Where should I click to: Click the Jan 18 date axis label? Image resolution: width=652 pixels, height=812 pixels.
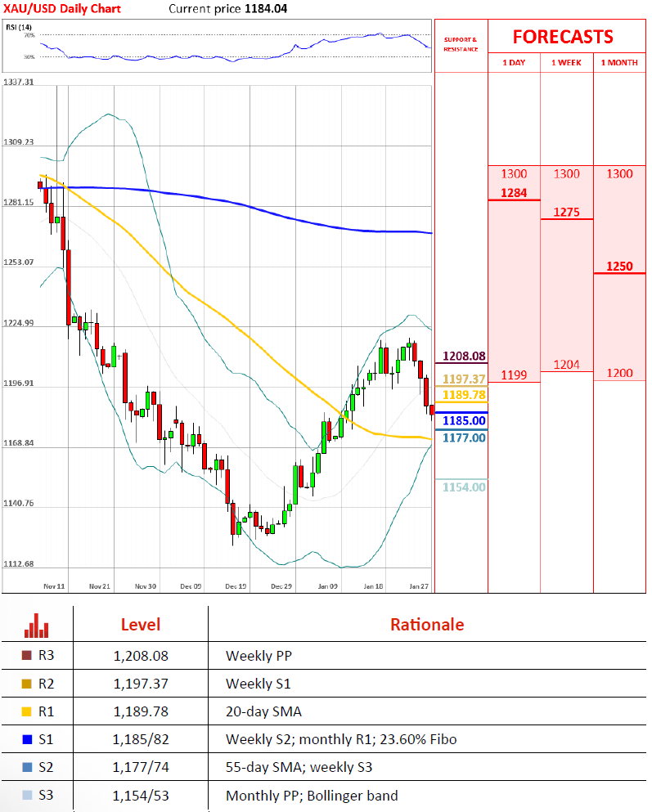click(373, 586)
